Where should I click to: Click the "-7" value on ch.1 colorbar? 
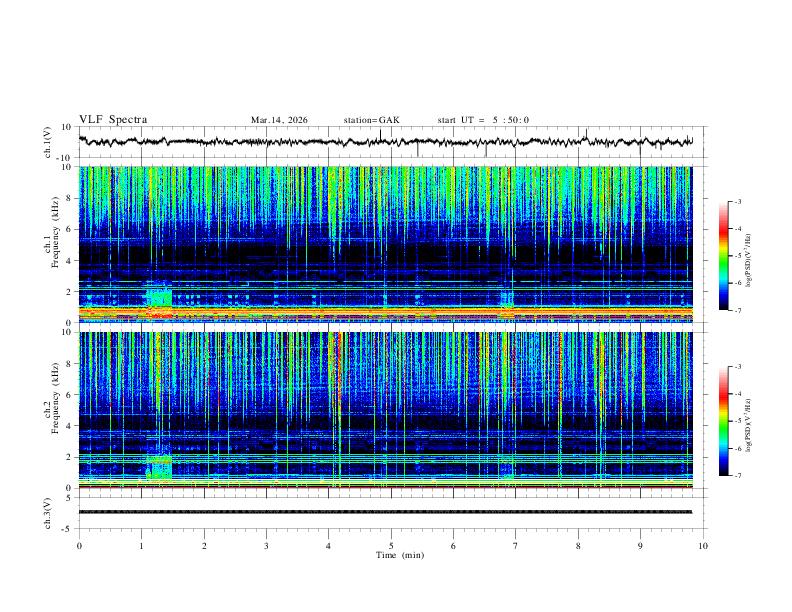(738, 310)
